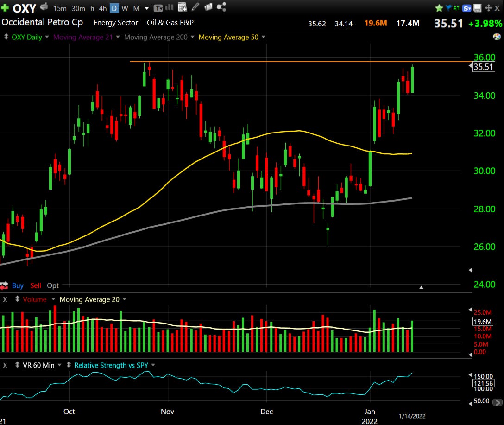
Task: Open the folder files icon
Action: click(x=208, y=7)
